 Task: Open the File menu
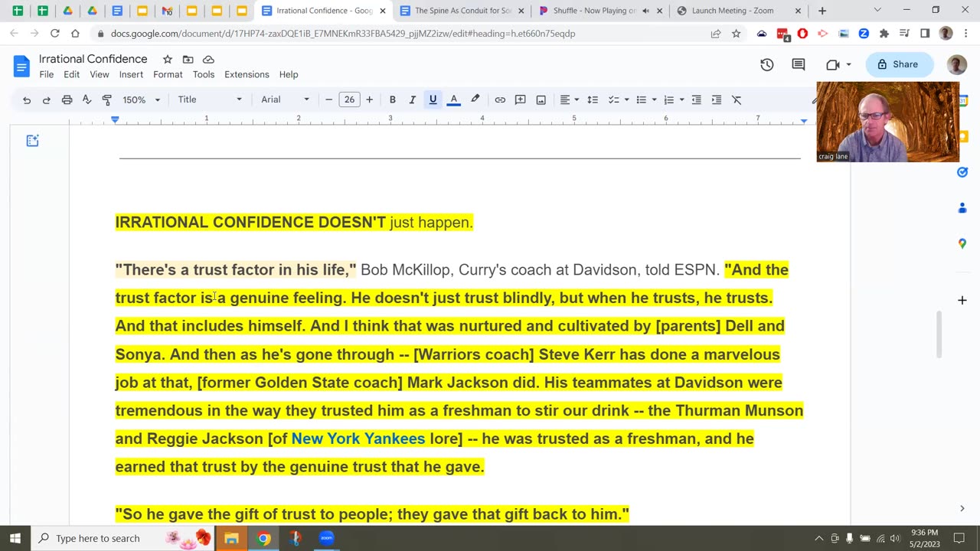coord(47,74)
